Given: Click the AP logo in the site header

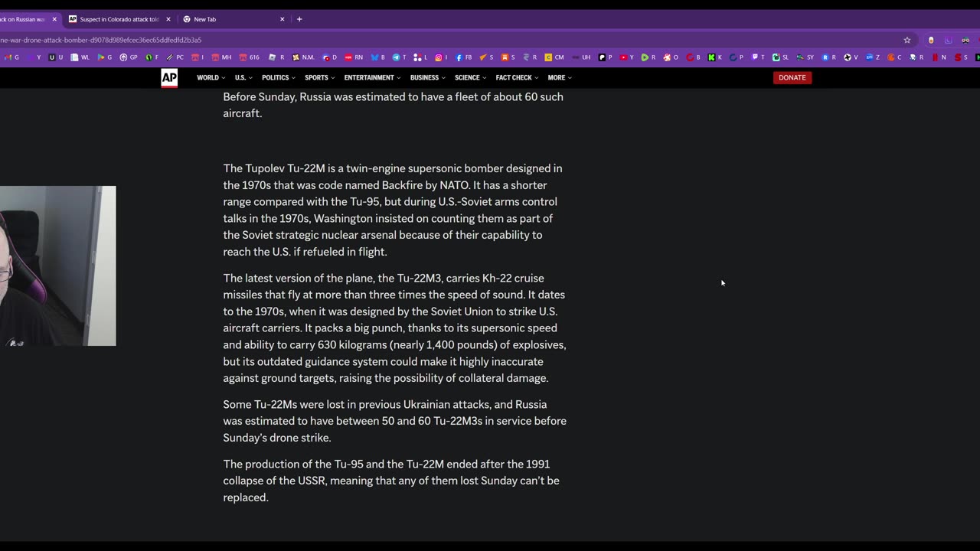Looking at the screenshot, I should 169,77.
